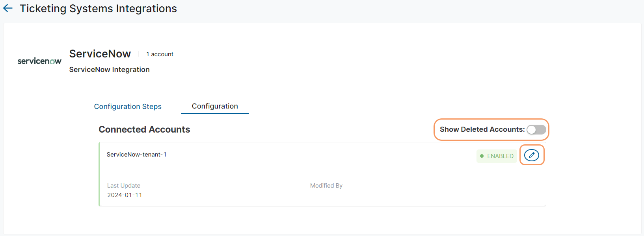Click the Last Update label
Viewport: 644px width, 236px height.
click(x=124, y=186)
